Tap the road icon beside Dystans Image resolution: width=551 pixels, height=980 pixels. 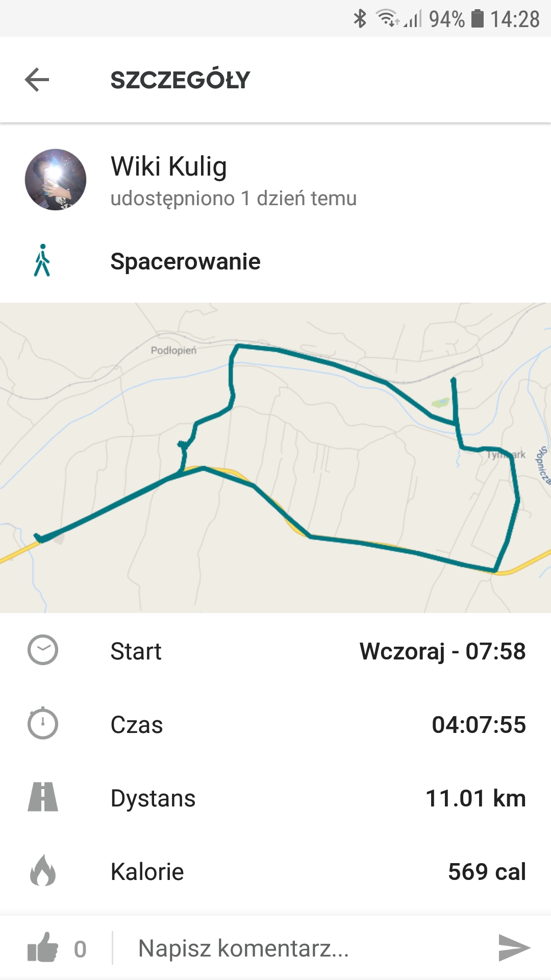(43, 797)
